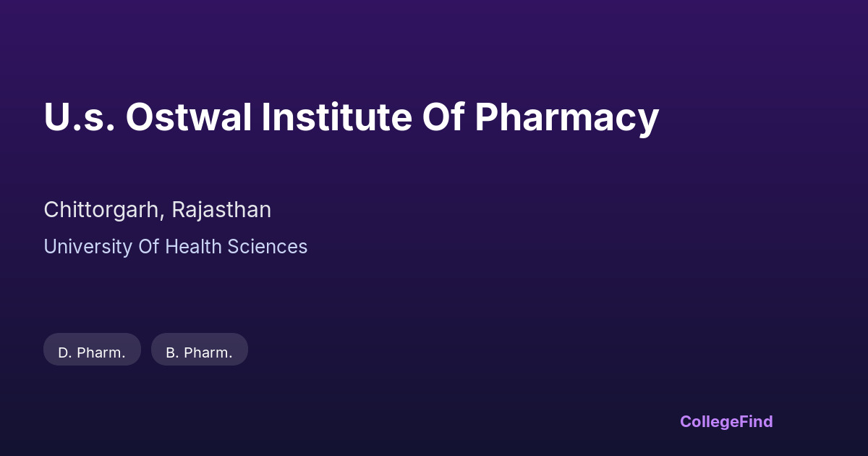Screen dimensions: 868x456
Task: Click the word Rajasthan
Action: point(221,210)
